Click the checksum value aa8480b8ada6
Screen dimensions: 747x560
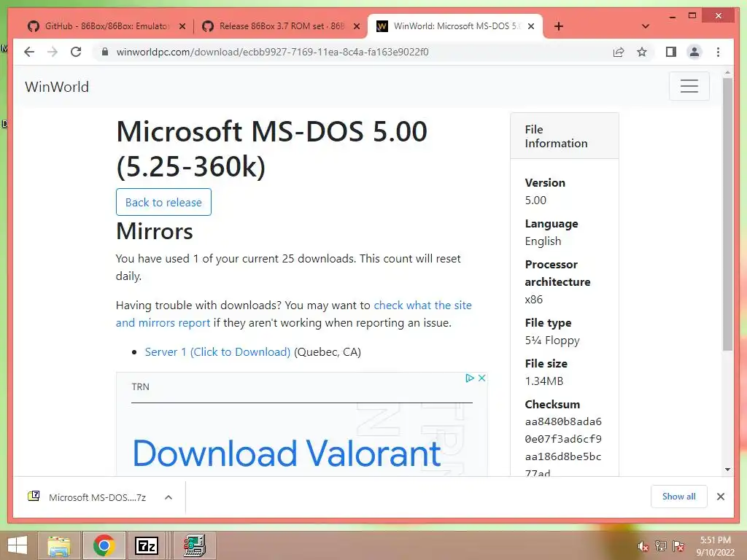pos(563,421)
